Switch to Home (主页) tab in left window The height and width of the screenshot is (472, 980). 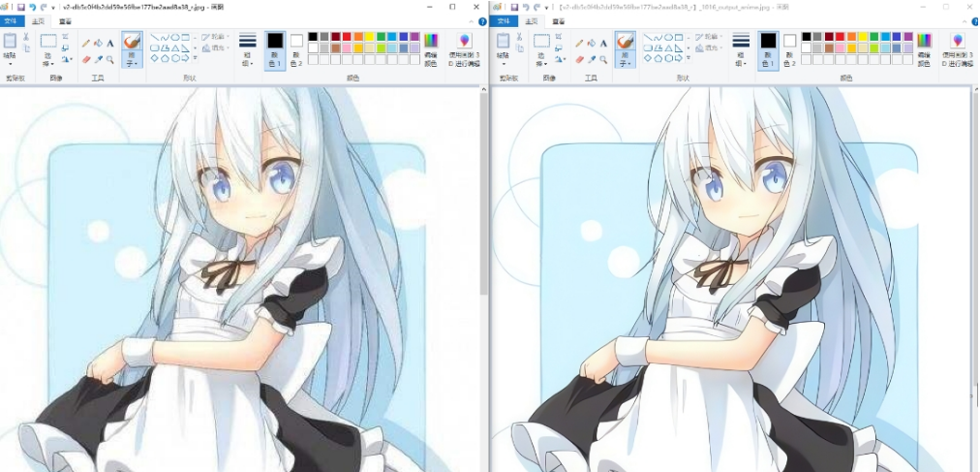click(39, 21)
